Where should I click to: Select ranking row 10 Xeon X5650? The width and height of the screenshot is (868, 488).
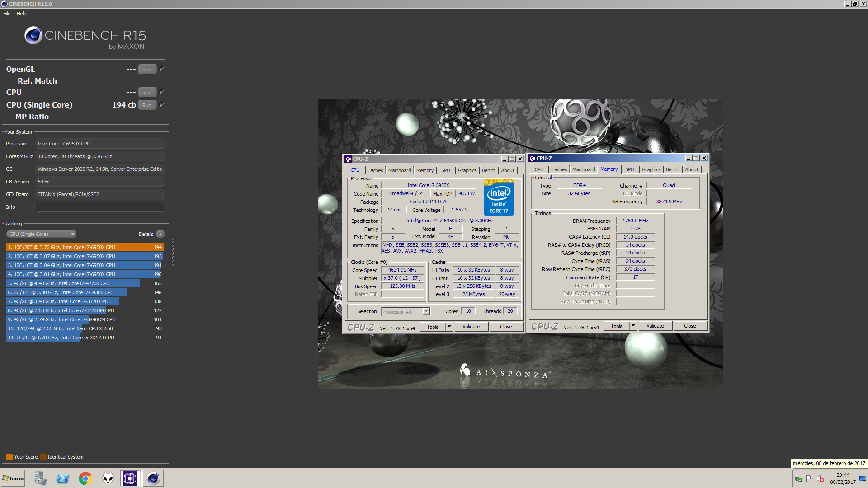click(85, 328)
